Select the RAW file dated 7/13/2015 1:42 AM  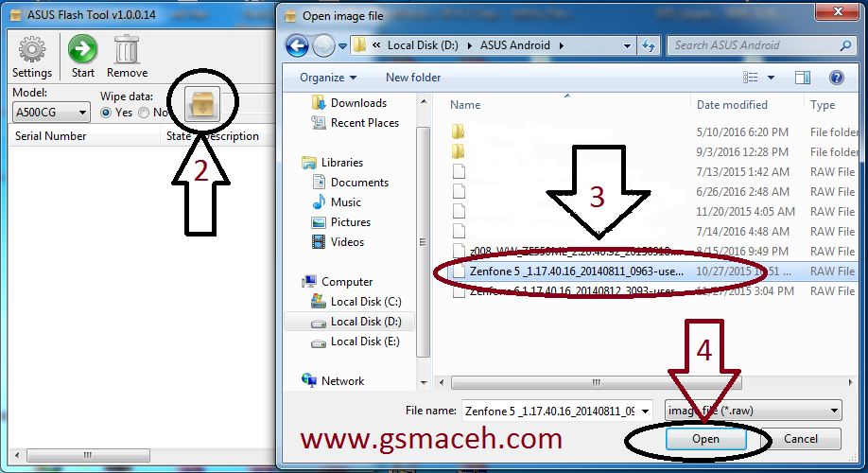pos(653,171)
